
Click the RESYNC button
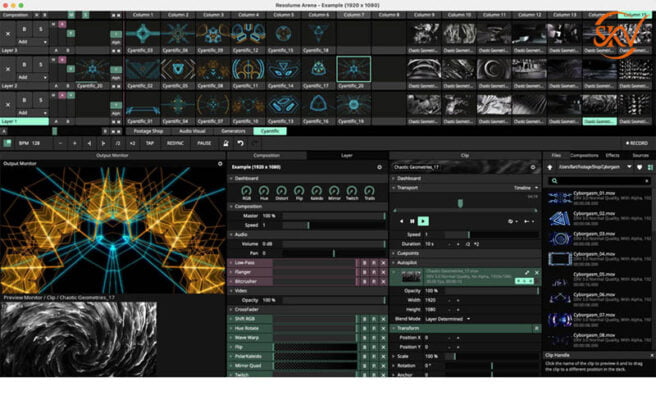click(176, 143)
